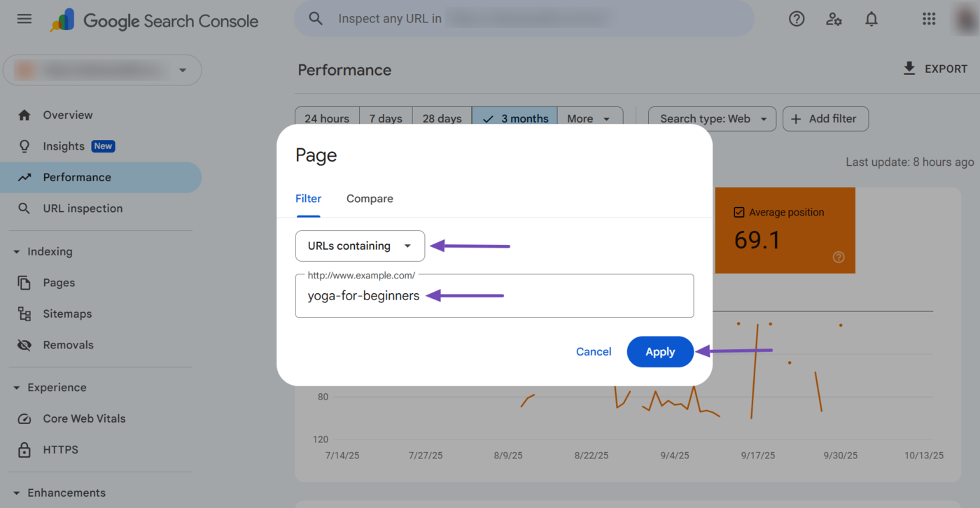Select the Filter tab
This screenshot has width=980, height=508.
pyautogui.click(x=308, y=199)
